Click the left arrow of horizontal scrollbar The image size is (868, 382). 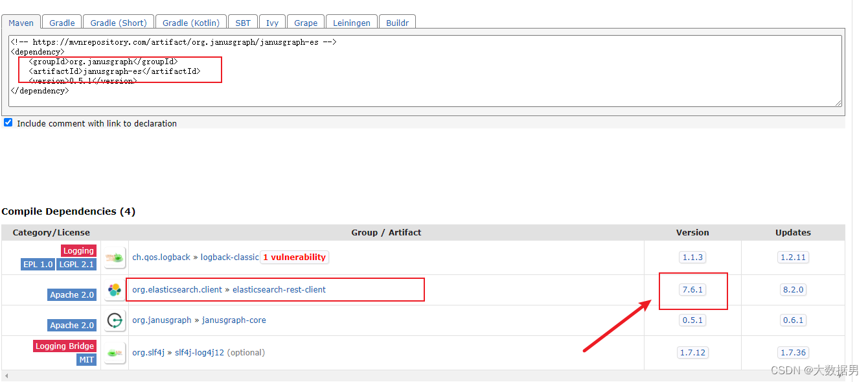pos(6,376)
